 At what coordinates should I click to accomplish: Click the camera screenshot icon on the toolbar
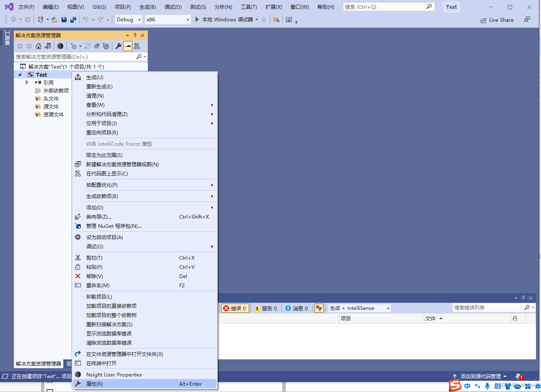pyautogui.click(x=289, y=20)
